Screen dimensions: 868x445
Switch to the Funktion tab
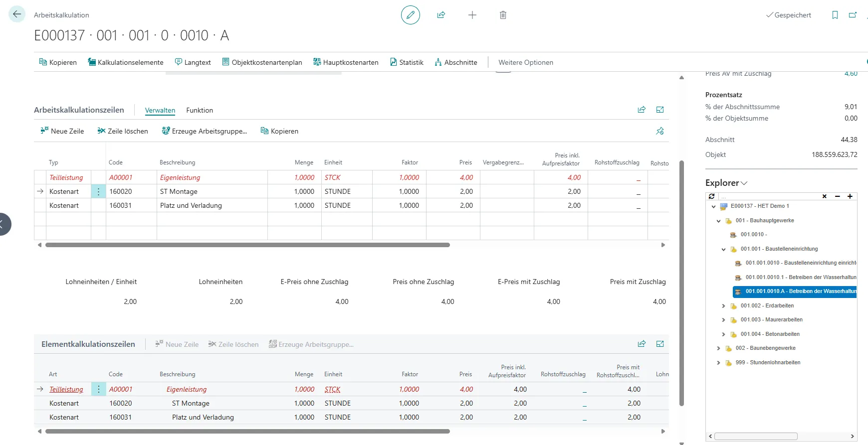click(199, 110)
